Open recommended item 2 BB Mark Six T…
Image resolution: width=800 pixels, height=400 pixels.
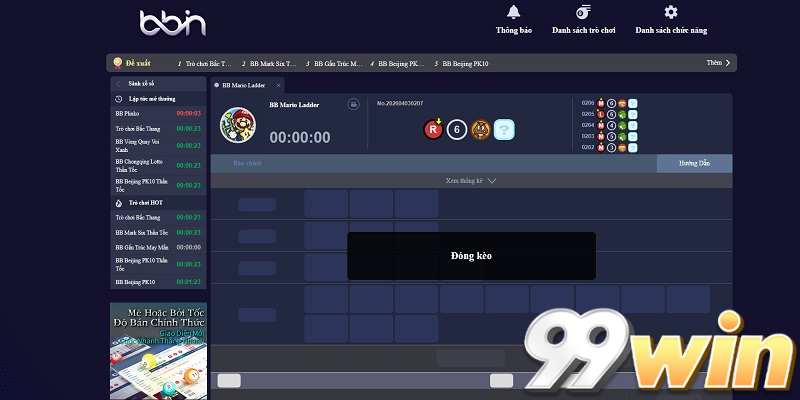pos(269,64)
